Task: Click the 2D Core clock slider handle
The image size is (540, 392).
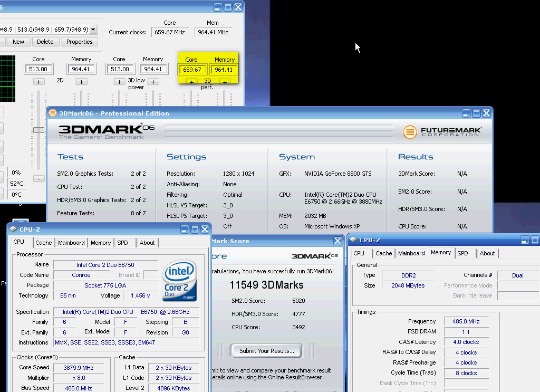Action: (38, 130)
